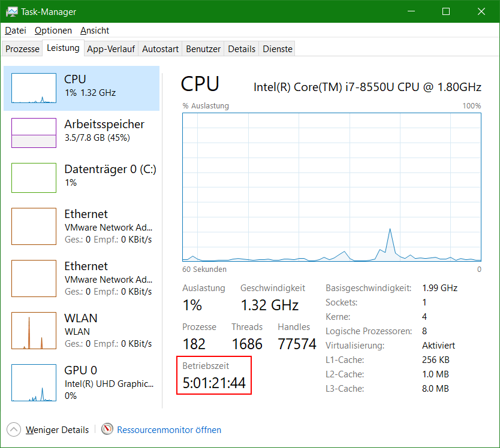
Task: Click the Ressourcenmonitor icon beside the link
Action: (108, 429)
